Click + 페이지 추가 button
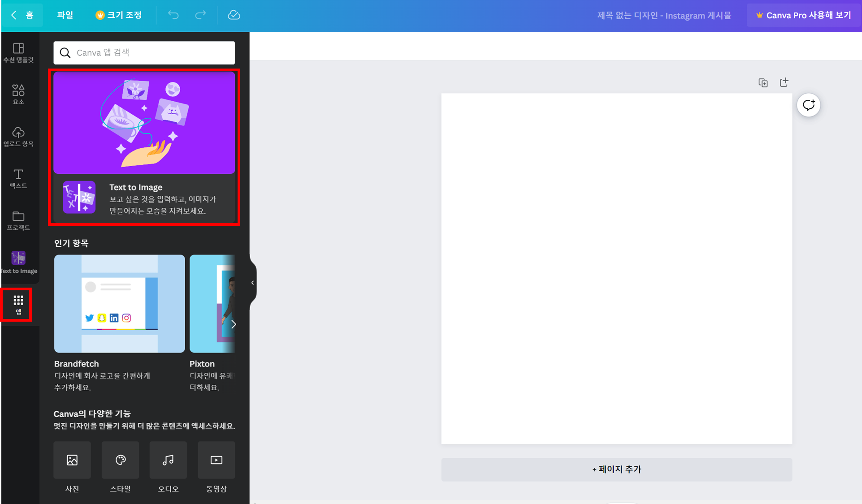 [617, 470]
